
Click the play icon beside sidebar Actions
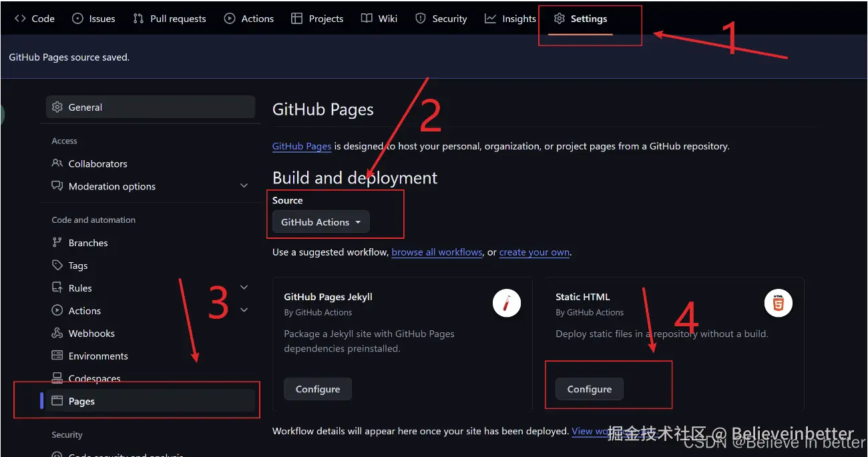pos(57,311)
